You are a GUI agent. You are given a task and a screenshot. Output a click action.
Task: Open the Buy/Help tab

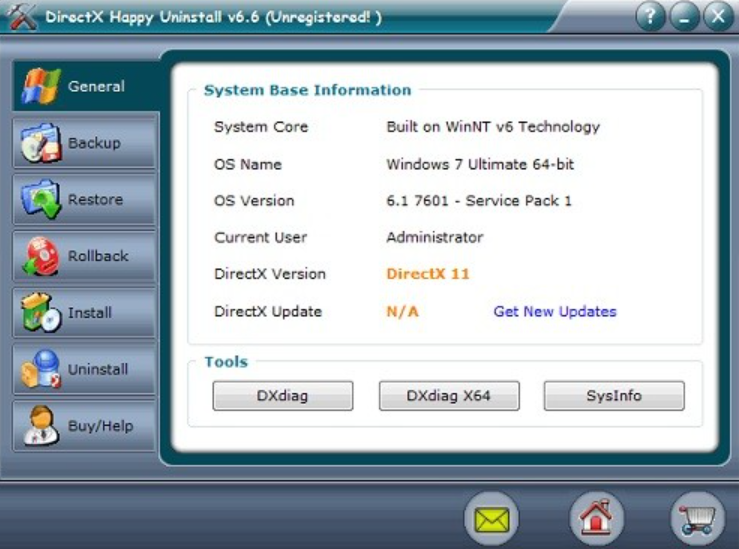pos(85,426)
